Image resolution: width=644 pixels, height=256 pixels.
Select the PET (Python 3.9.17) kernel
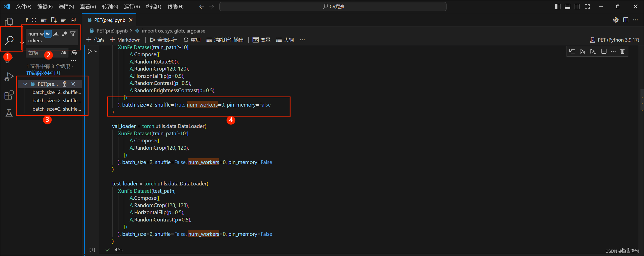pos(614,40)
